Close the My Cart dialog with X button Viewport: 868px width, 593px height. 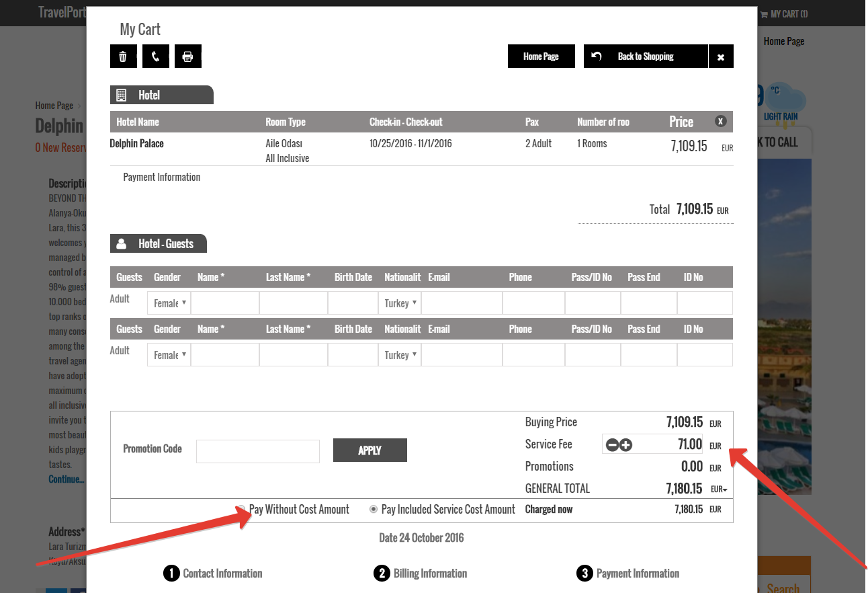[x=721, y=56]
